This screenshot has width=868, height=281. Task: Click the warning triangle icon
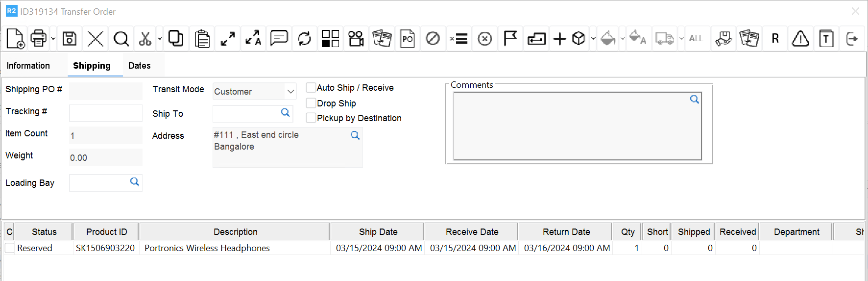[800, 38]
